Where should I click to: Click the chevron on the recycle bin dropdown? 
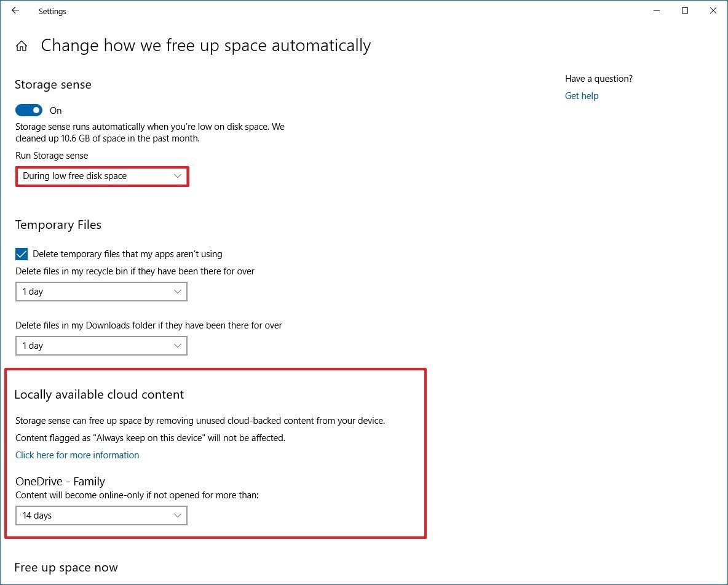tap(178, 291)
